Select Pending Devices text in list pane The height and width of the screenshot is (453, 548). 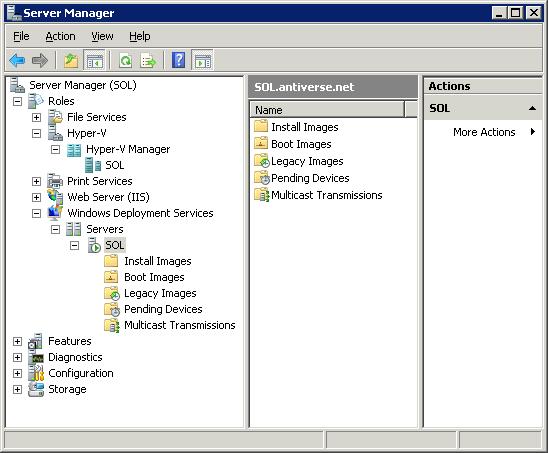coord(310,178)
